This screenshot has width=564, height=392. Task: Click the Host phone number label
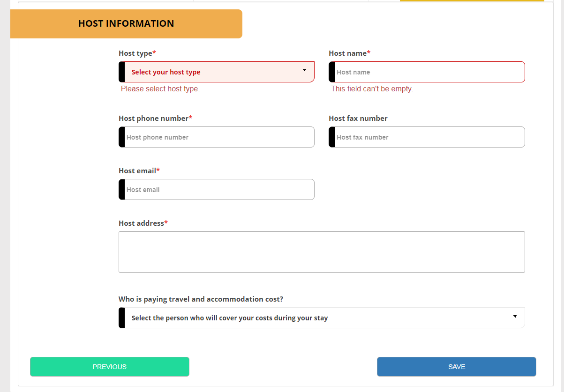click(154, 118)
